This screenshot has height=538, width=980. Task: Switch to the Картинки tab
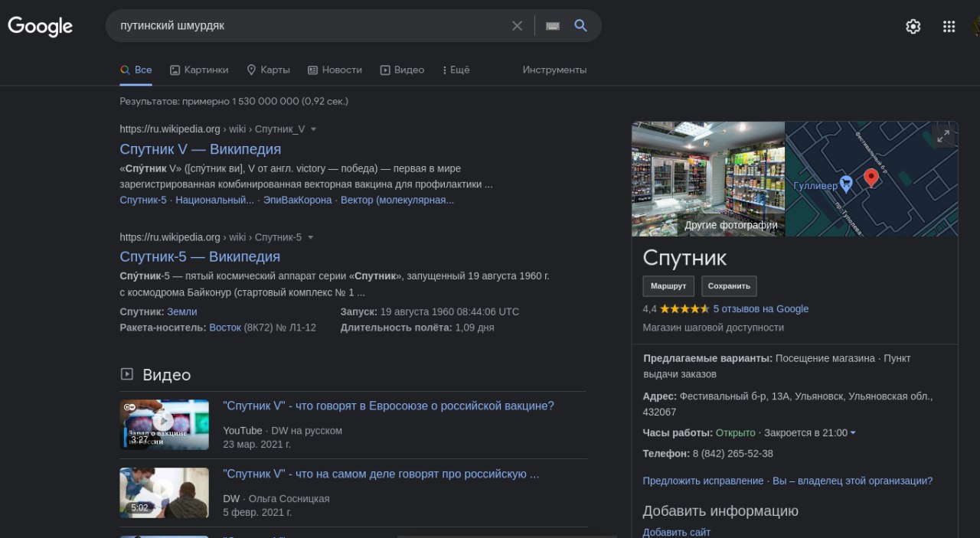coord(199,70)
